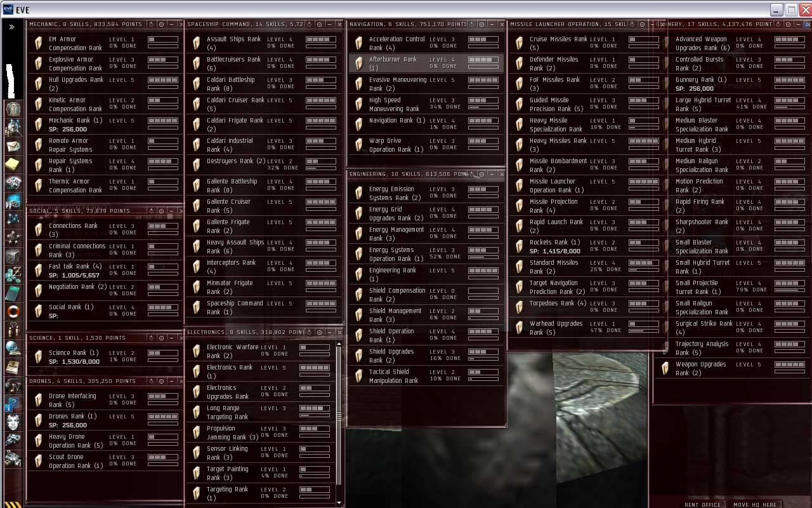
Task: Toggle pin on the Spaceship Command window
Action: pyautogui.click(x=310, y=24)
